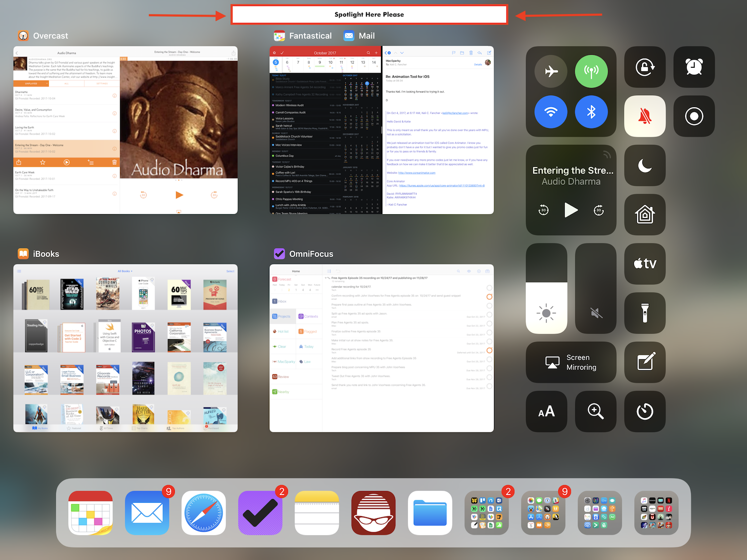Tap the Mail icon above the split-view card
747x560 pixels.
(x=349, y=36)
